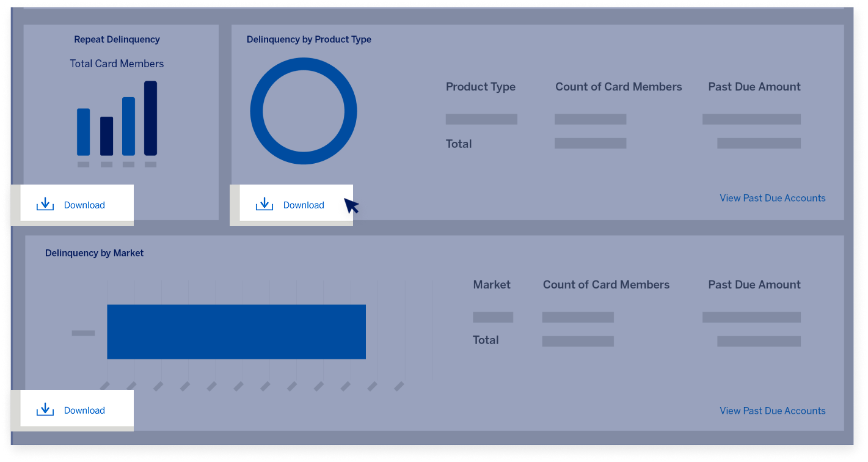Click the download icon in Delinquency by Market

[45, 410]
